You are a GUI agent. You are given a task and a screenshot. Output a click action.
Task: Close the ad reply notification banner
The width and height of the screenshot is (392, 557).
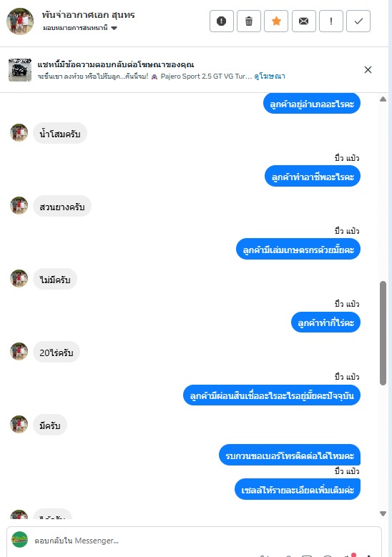click(x=368, y=69)
